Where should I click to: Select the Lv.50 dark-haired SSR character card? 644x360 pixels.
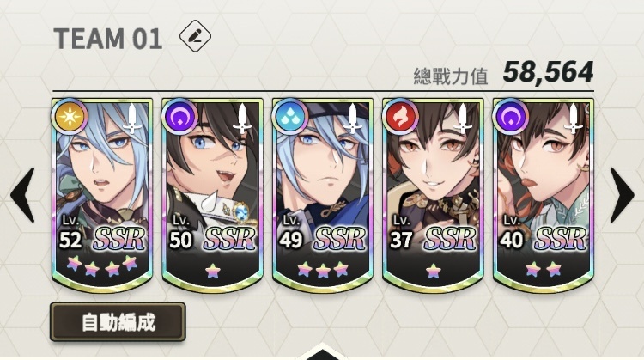tap(212, 195)
